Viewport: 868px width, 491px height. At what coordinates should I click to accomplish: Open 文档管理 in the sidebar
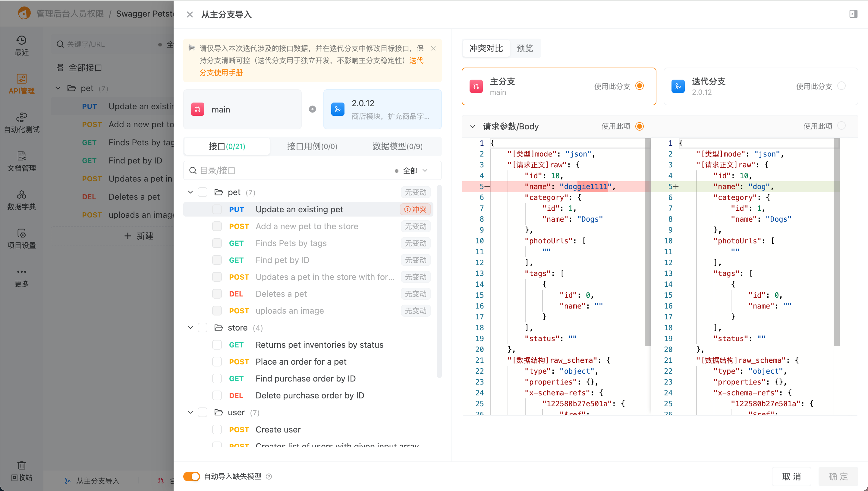[x=22, y=162]
